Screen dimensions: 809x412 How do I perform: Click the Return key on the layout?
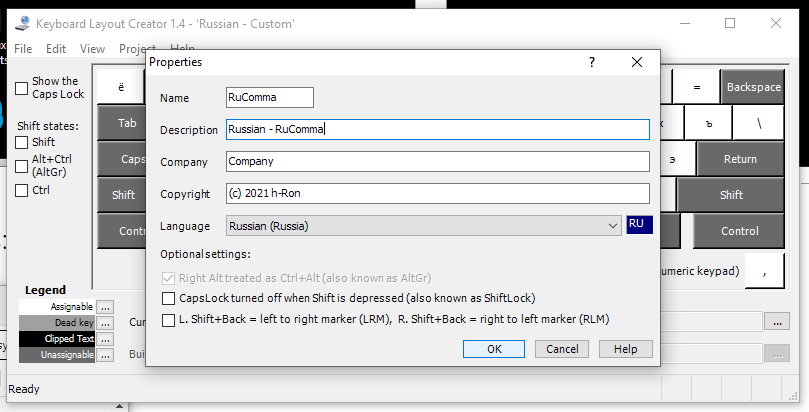click(740, 159)
